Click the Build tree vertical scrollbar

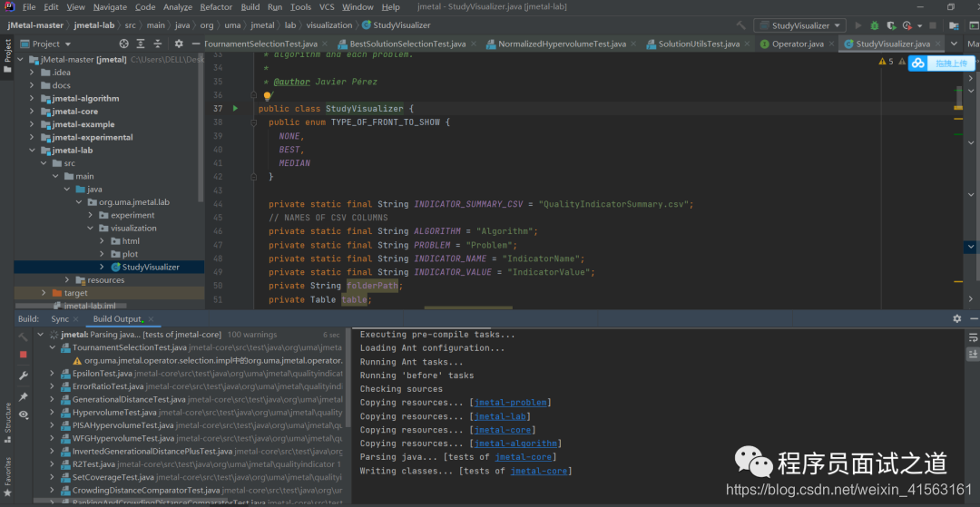[348, 377]
